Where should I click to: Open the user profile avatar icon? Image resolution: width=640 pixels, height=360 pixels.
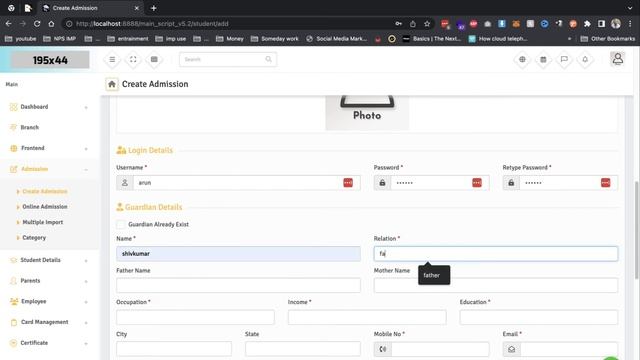tap(618, 59)
